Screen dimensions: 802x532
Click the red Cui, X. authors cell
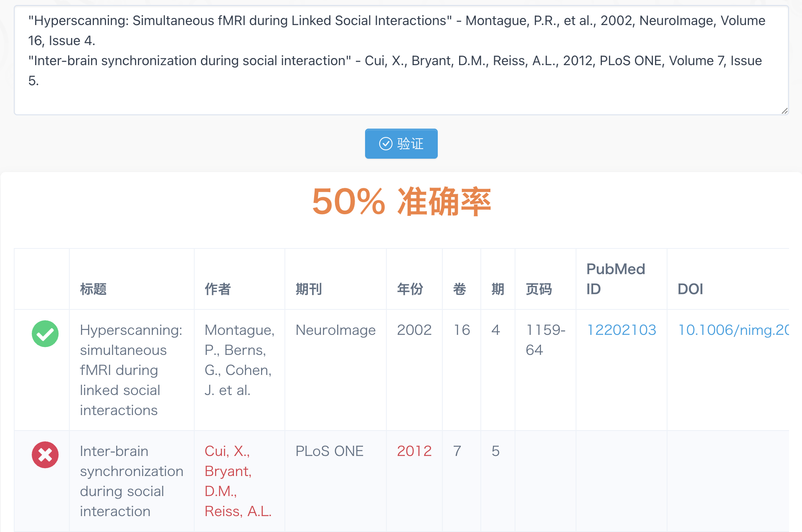coord(238,481)
